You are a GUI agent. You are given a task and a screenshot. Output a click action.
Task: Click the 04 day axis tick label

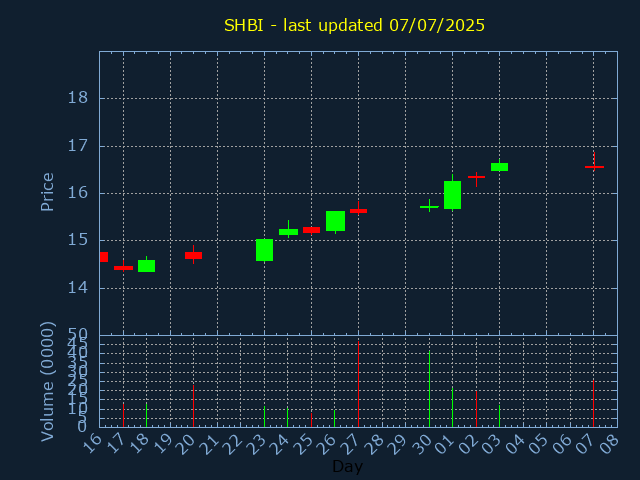pyautogui.click(x=516, y=443)
